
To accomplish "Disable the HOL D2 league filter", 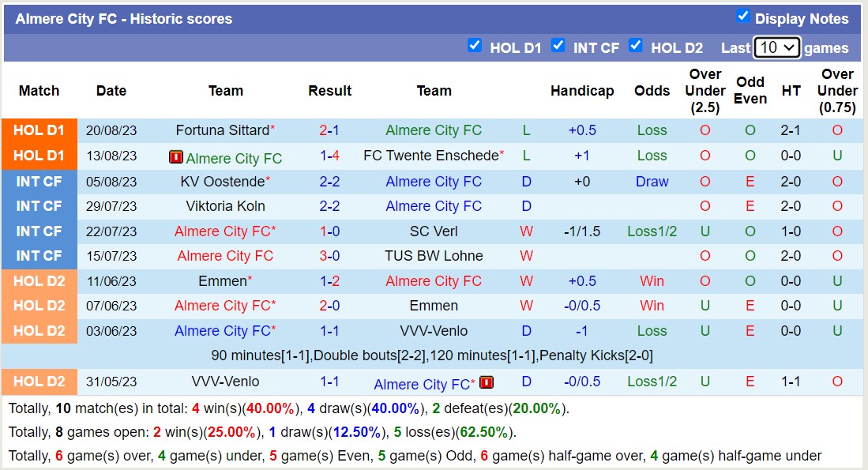I will (x=636, y=46).
